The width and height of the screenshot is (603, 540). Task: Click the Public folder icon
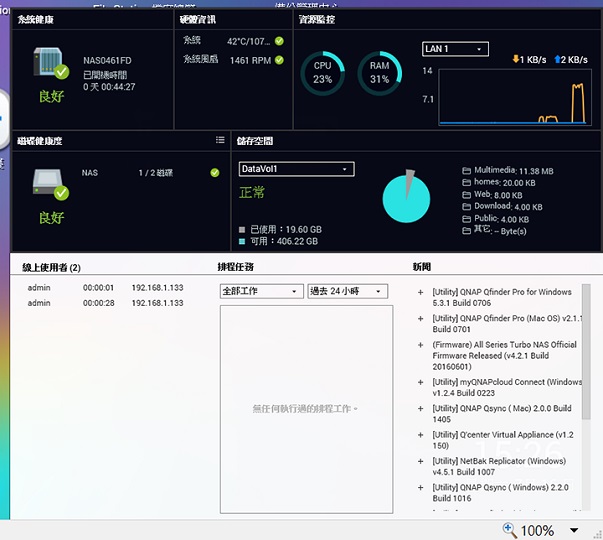[466, 219]
